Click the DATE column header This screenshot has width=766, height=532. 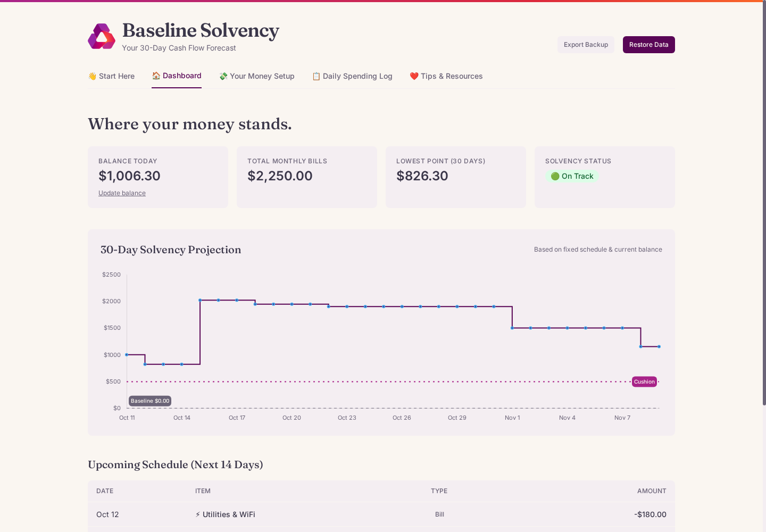(x=105, y=491)
